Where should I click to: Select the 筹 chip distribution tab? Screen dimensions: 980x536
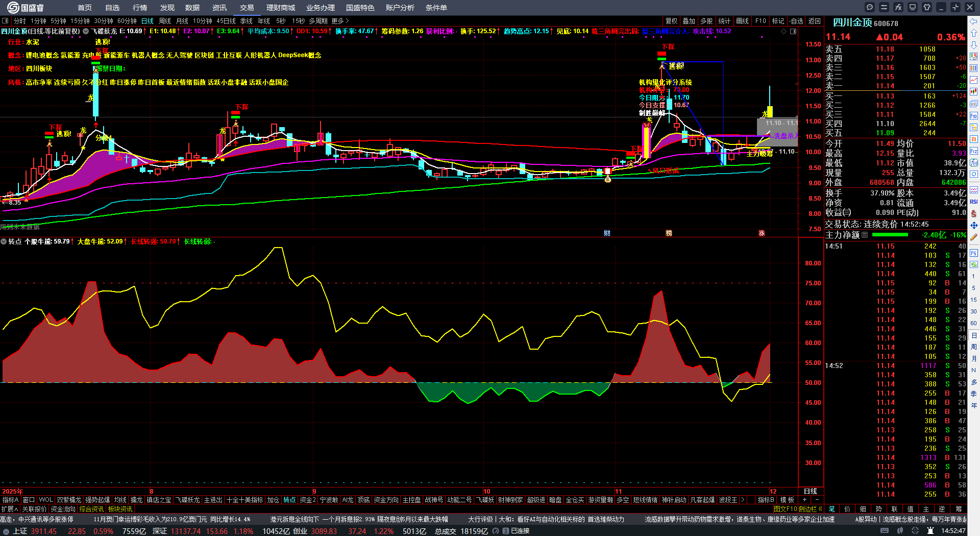pyautogui.click(x=959, y=509)
